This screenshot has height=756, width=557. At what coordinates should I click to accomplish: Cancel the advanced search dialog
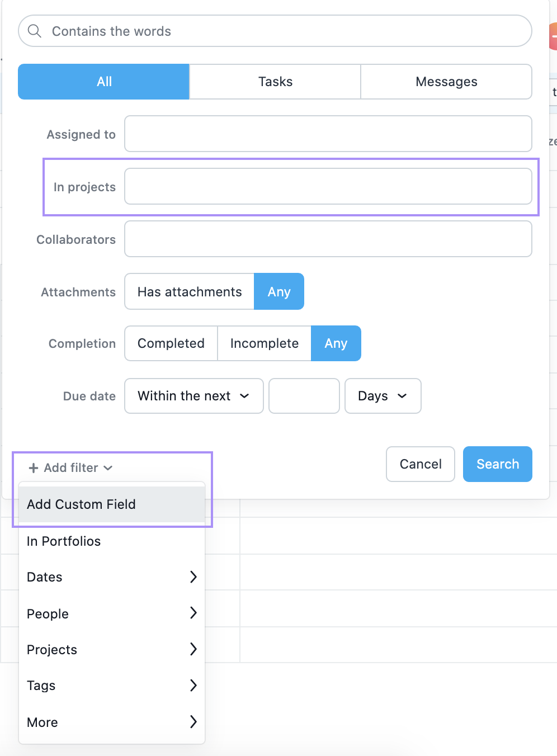tap(421, 464)
